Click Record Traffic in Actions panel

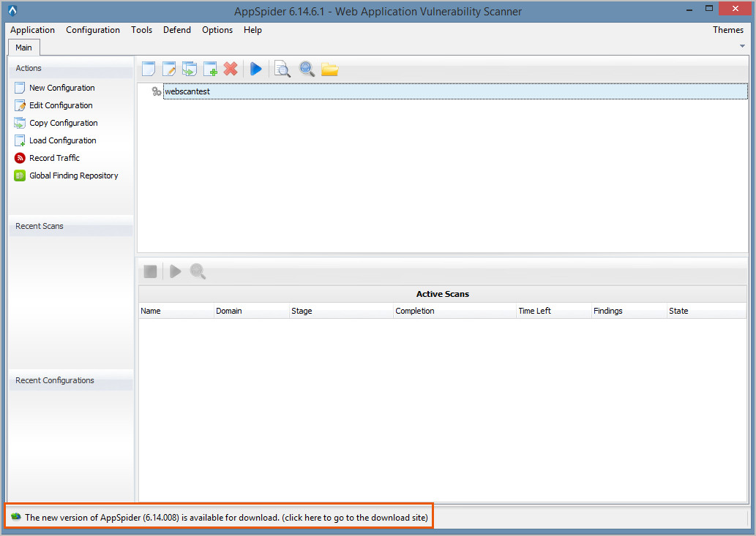pyautogui.click(x=54, y=158)
